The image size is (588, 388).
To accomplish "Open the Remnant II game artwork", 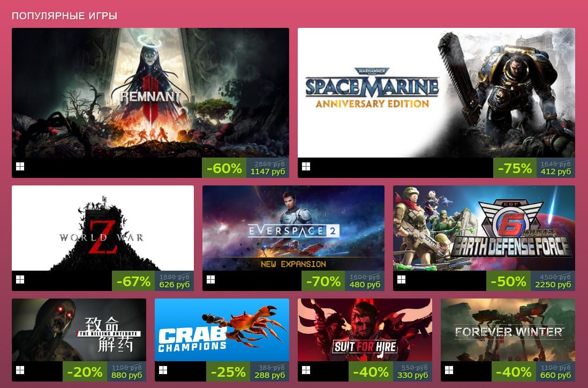I will [x=150, y=93].
